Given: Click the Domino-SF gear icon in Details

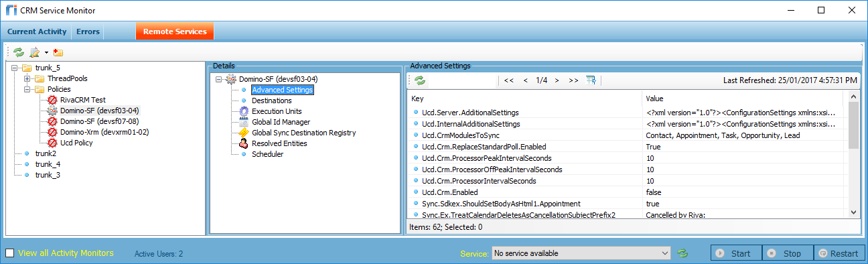Looking at the screenshot, I should point(231,79).
